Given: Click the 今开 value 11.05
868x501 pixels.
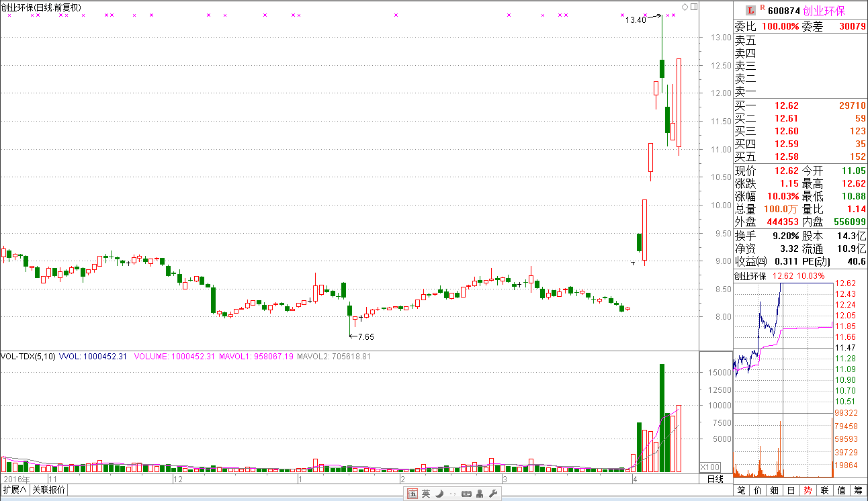Looking at the screenshot, I should tap(854, 171).
